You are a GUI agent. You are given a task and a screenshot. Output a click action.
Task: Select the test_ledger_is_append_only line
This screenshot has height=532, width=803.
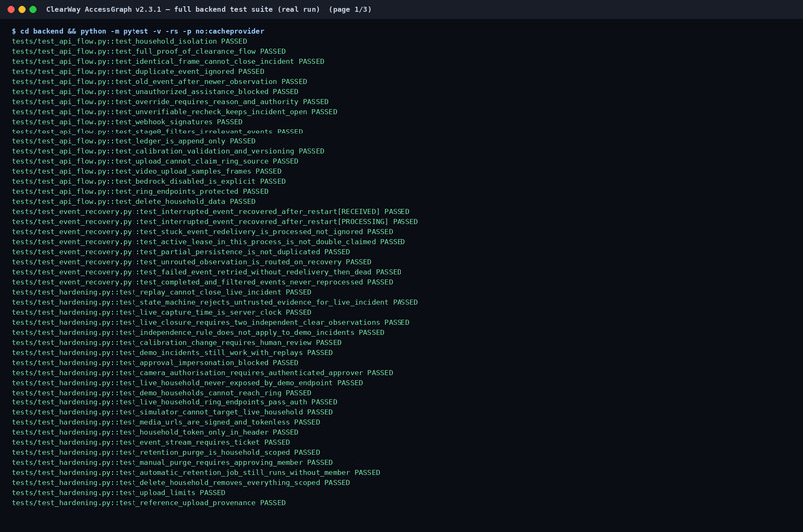[x=134, y=141]
